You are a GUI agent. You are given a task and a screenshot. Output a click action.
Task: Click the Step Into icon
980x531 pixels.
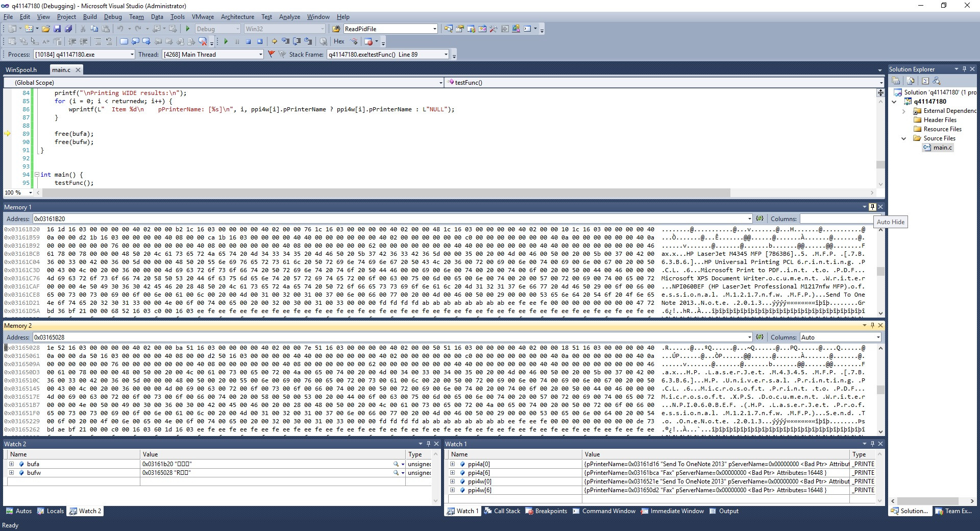[286, 41]
